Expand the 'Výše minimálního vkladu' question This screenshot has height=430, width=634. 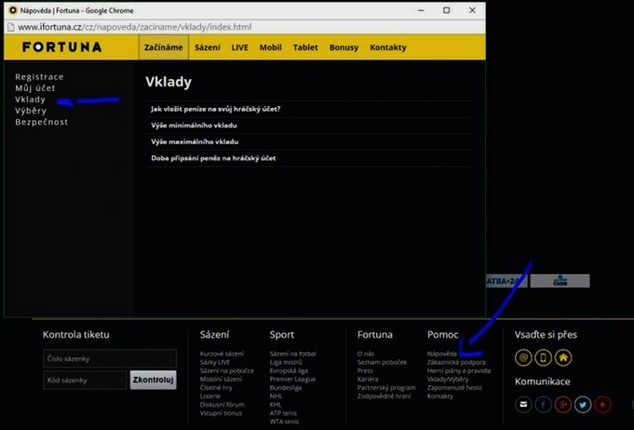(x=309, y=125)
